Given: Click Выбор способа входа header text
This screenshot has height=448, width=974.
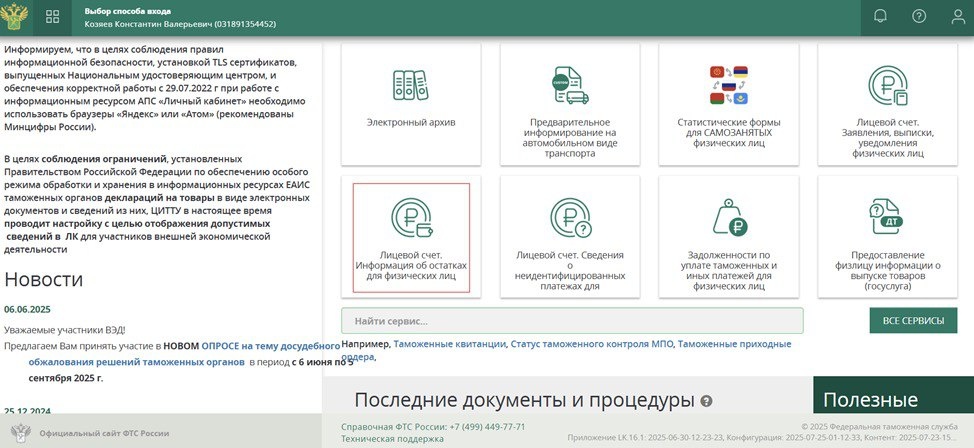Looking at the screenshot, I should [x=128, y=11].
